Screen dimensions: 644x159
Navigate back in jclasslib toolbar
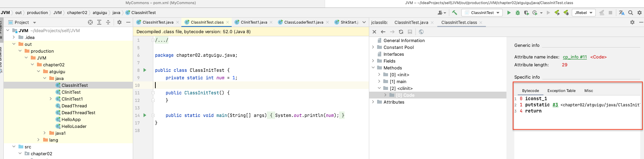coord(383,32)
